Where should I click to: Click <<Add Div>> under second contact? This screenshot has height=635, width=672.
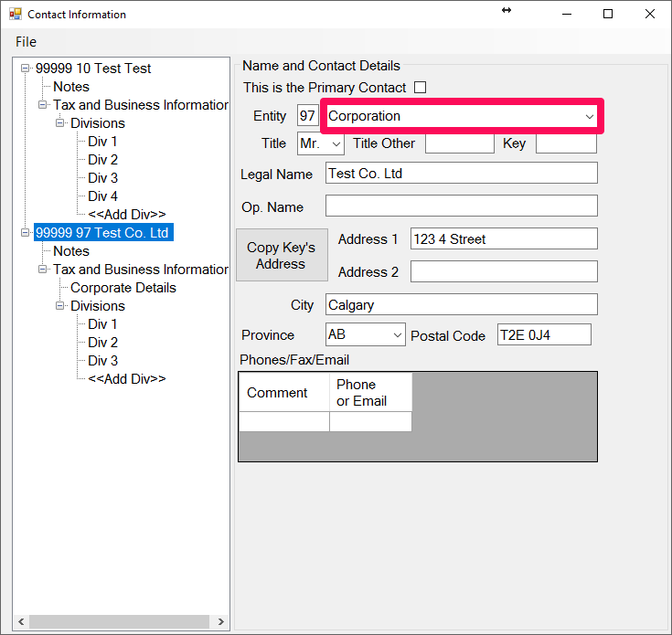click(x=126, y=379)
